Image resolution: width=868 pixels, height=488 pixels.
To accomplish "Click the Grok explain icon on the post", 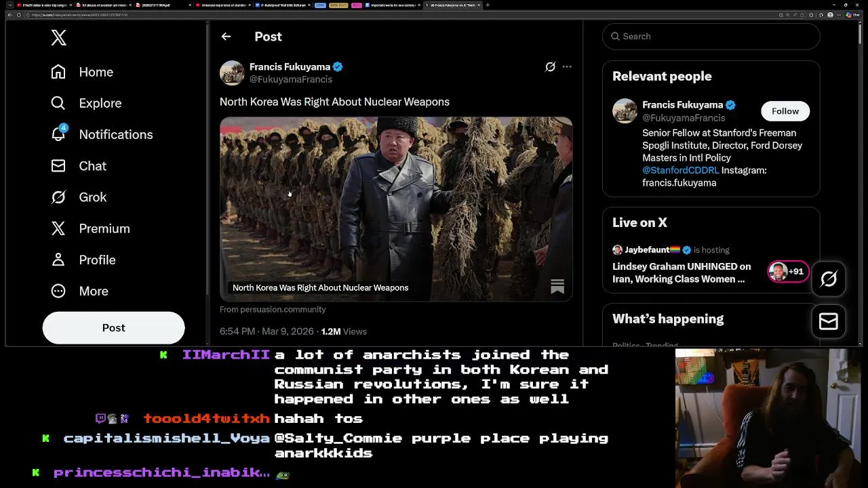I will tap(550, 66).
